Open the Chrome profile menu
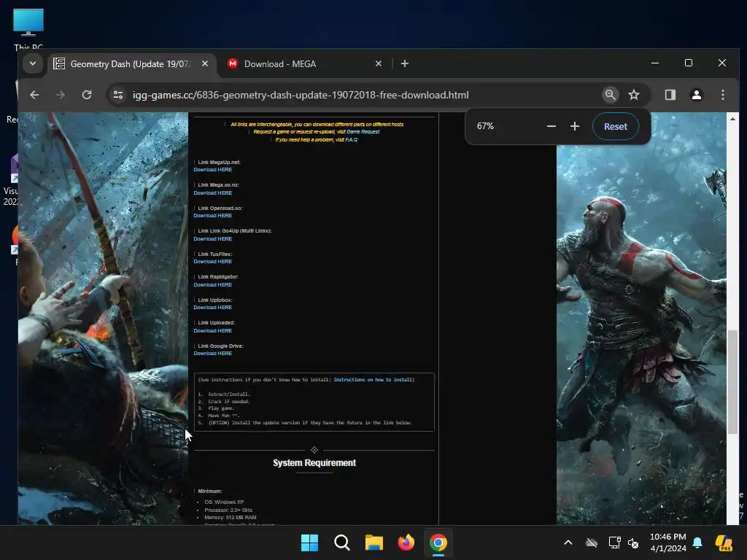Image resolution: width=747 pixels, height=560 pixels. click(697, 95)
